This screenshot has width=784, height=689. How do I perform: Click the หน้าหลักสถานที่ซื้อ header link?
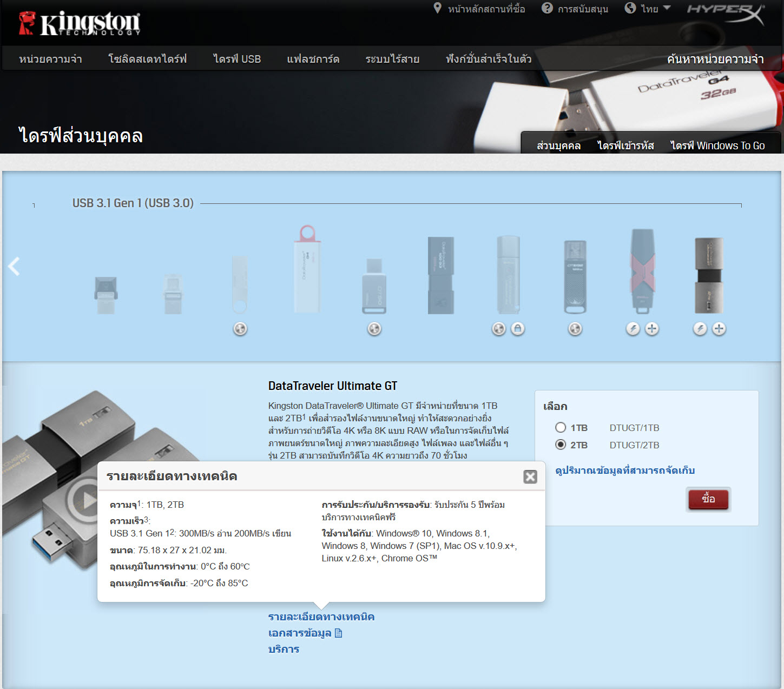(x=486, y=9)
